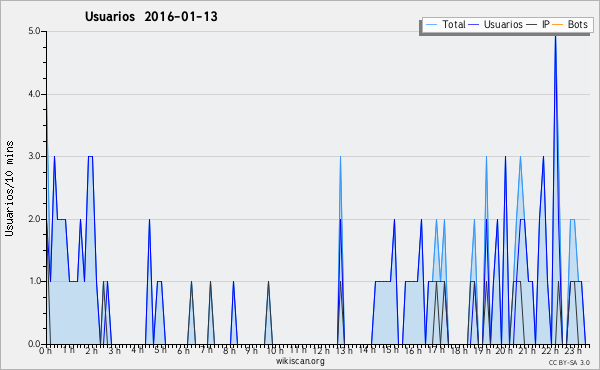Click the "5 h" x-axis label

click(161, 350)
